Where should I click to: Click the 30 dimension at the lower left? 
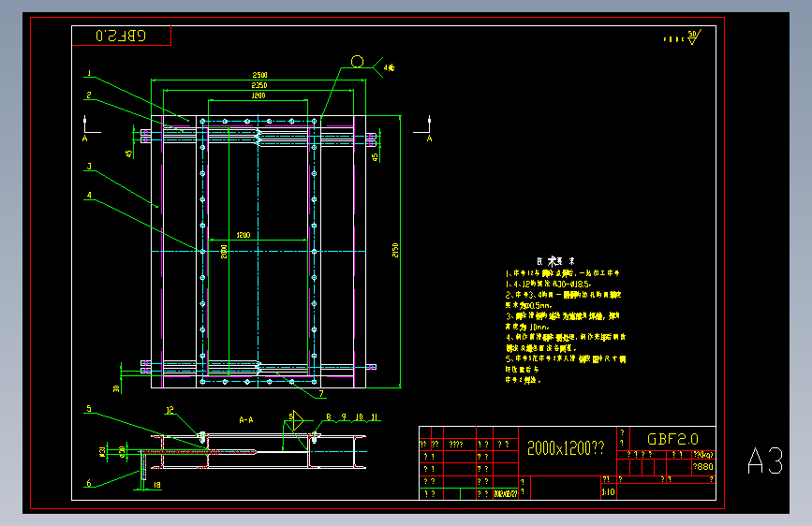click(116, 388)
